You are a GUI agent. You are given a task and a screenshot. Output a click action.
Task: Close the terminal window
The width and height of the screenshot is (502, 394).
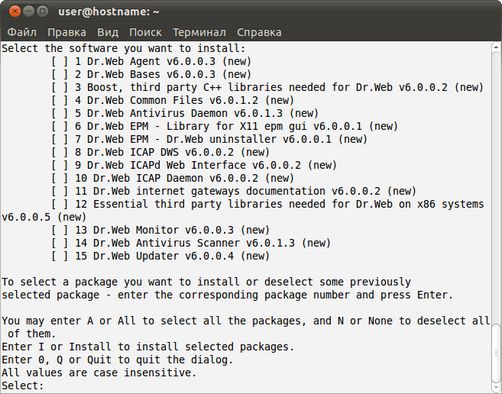click(x=15, y=11)
